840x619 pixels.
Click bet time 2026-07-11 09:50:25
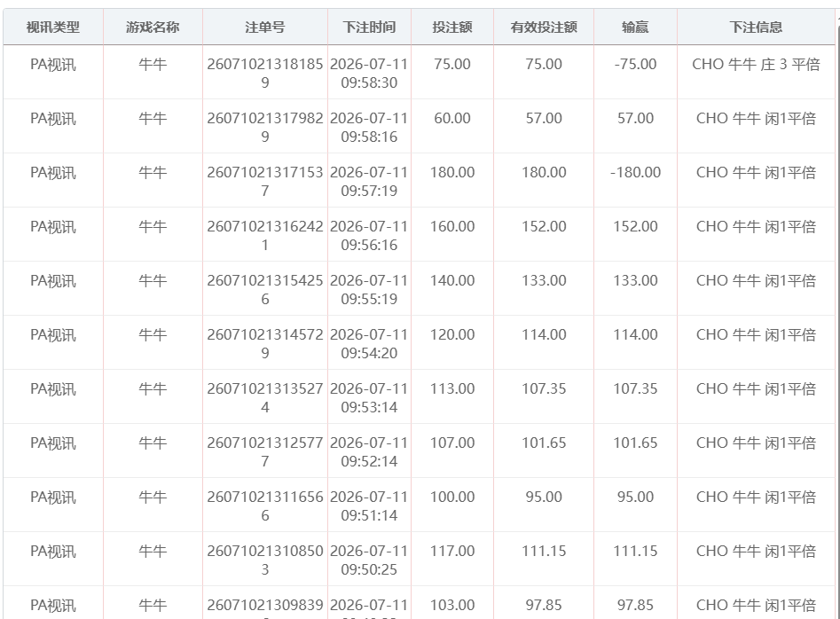click(369, 560)
